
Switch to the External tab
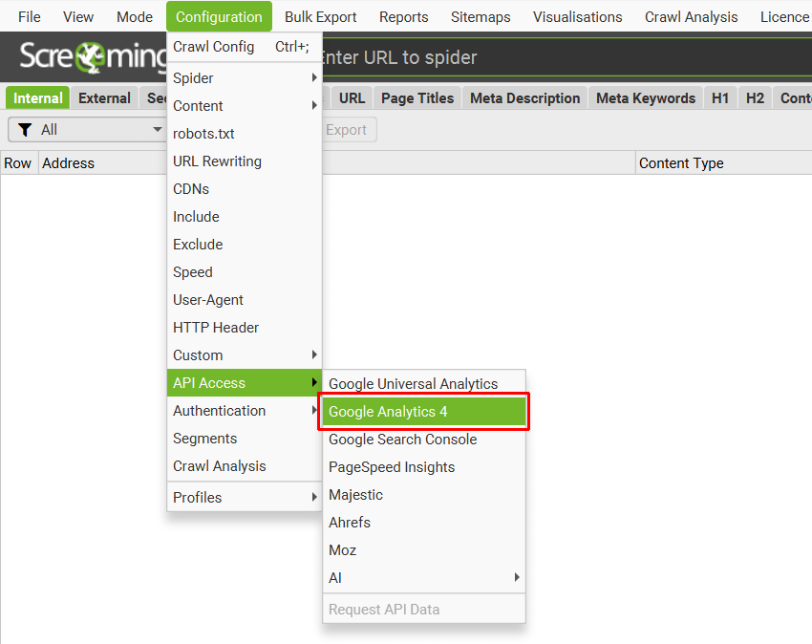(104, 97)
